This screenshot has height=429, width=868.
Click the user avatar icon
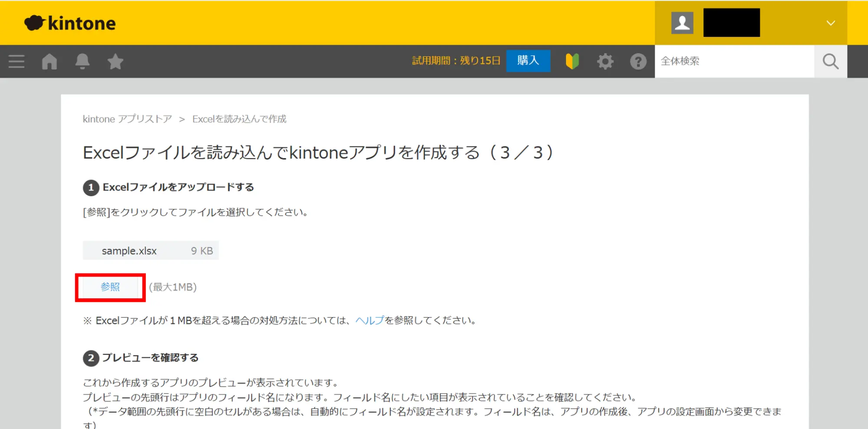[x=682, y=23]
